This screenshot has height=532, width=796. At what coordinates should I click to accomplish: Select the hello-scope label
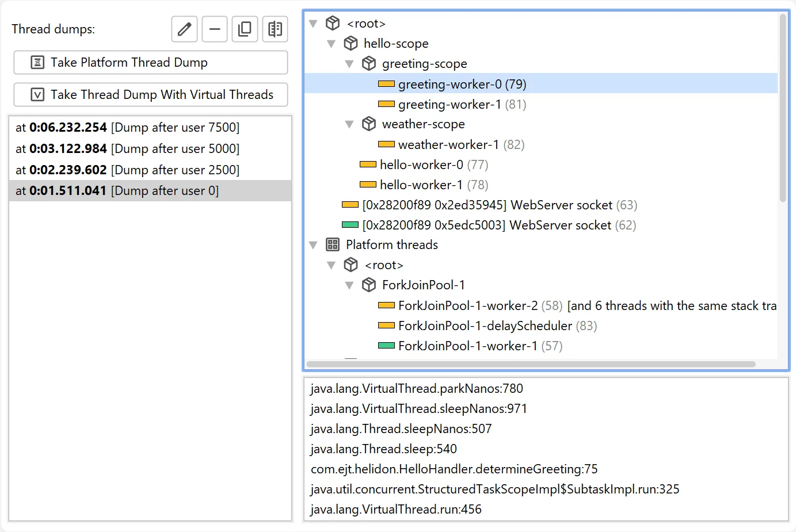coord(396,44)
